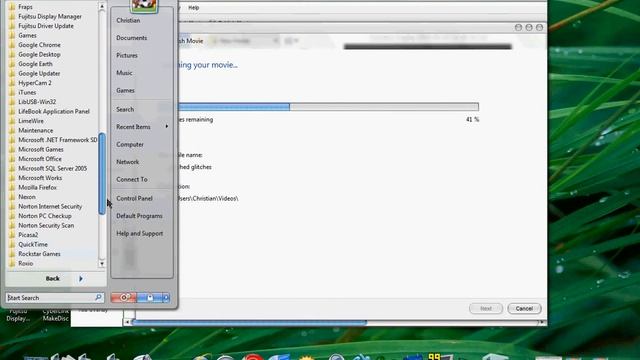Open the Control Panel
640x360 pixels.
point(134,198)
